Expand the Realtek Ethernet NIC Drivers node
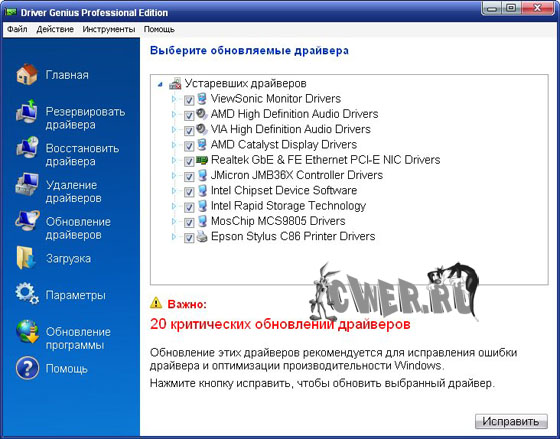 pyautogui.click(x=174, y=160)
